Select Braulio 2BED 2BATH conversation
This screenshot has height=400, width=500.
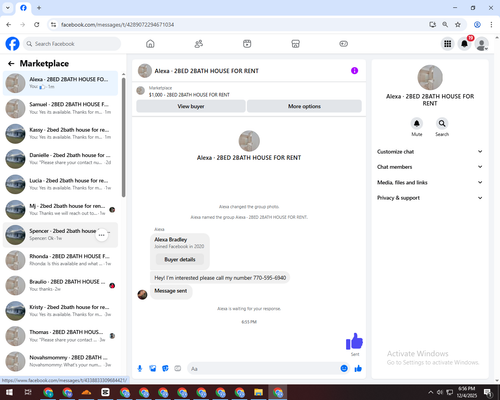[x=60, y=286]
